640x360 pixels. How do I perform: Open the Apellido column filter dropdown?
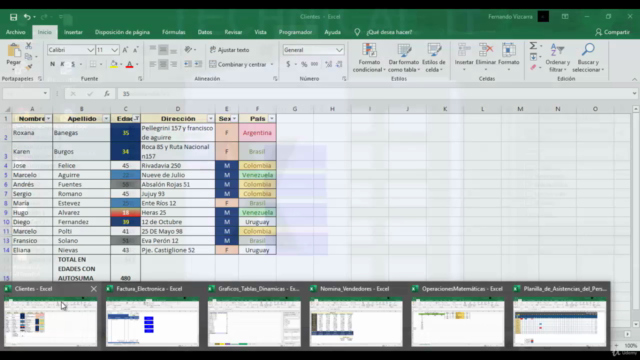(106, 119)
